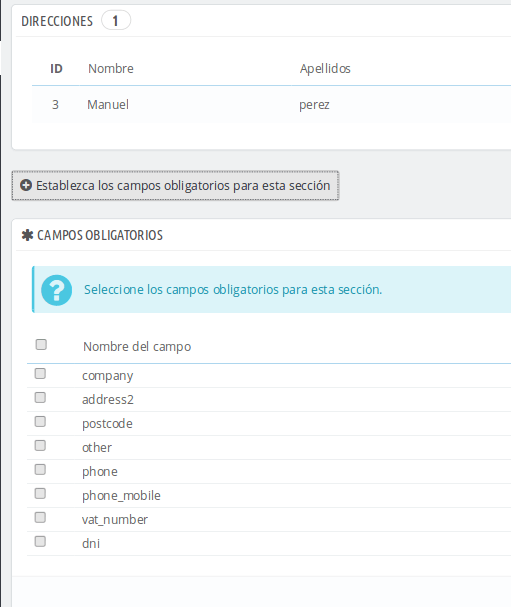
Task: Click the plus circle icon on Establezca button
Action: (x=26, y=185)
